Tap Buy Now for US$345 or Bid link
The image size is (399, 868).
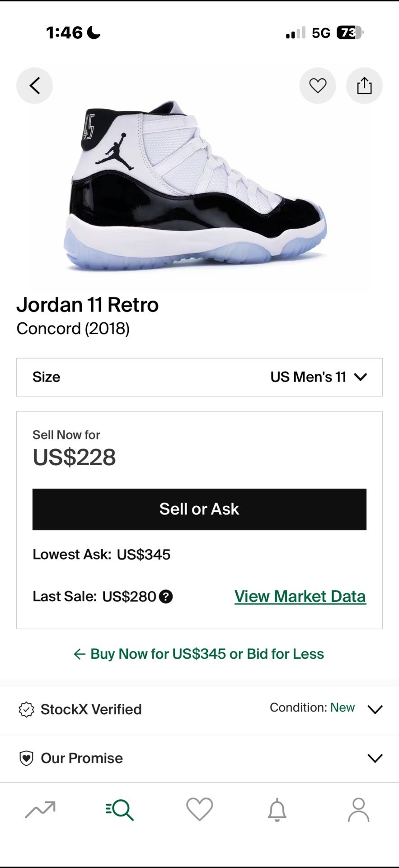pyautogui.click(x=199, y=654)
